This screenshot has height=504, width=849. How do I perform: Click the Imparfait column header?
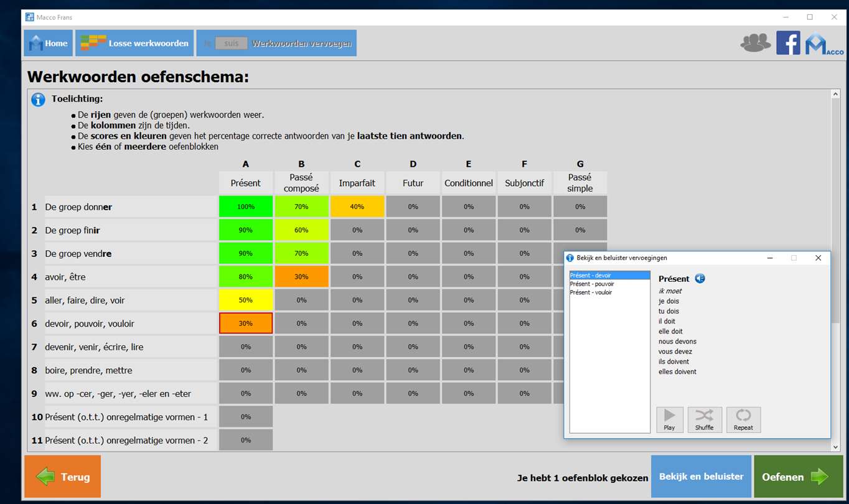coord(357,183)
